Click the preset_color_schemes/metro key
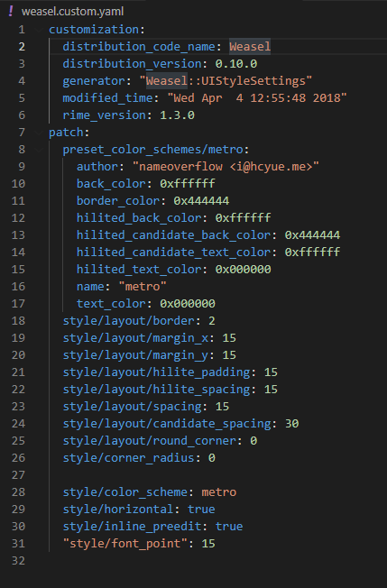387x588 pixels. click(x=152, y=149)
